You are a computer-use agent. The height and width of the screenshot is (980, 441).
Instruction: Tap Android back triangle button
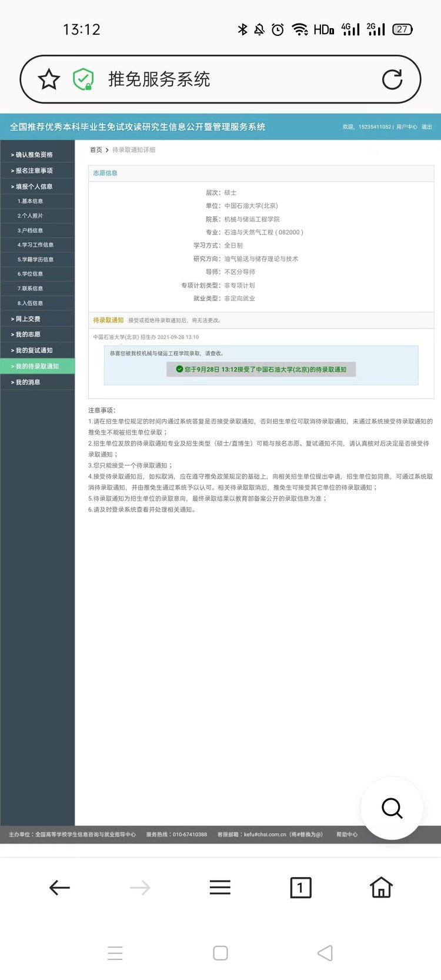click(x=325, y=953)
